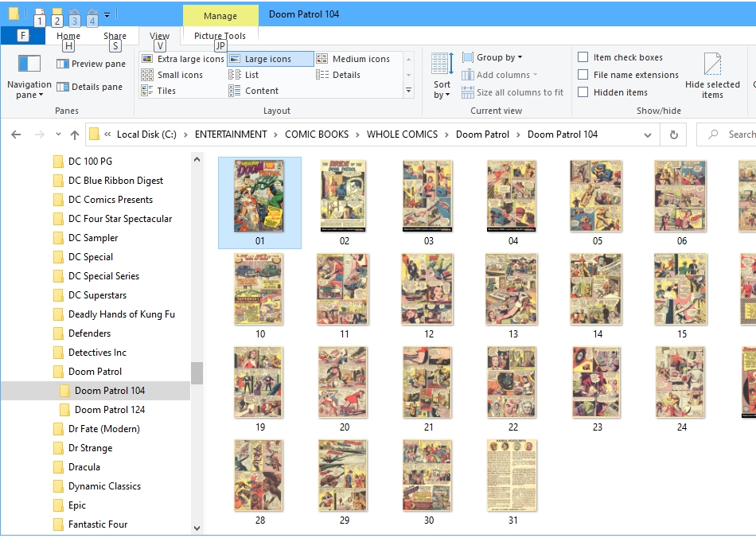Expand the Layout gallery more options
Viewport: 756px width, 538px height.
coord(409,91)
